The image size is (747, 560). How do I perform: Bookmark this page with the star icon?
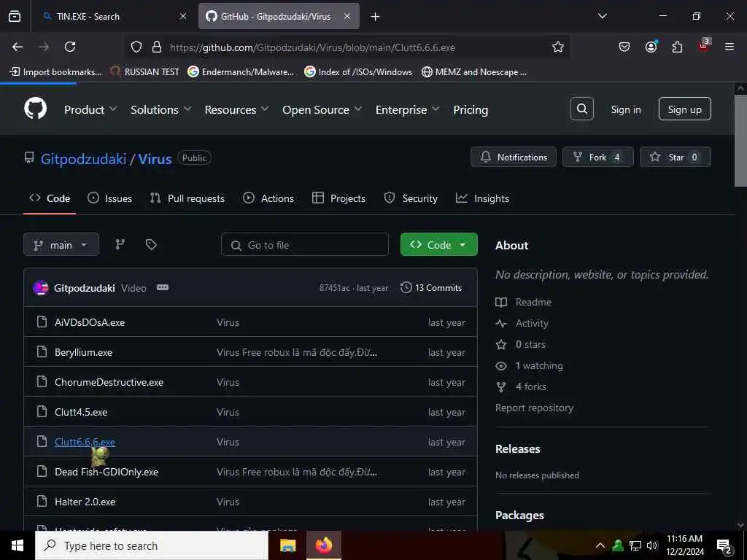coord(558,47)
